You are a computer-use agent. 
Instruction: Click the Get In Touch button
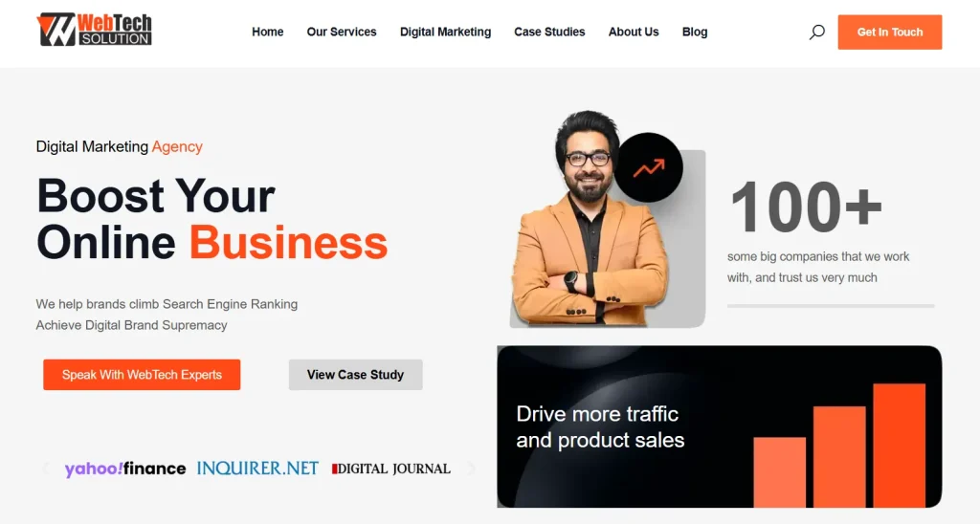click(x=890, y=32)
